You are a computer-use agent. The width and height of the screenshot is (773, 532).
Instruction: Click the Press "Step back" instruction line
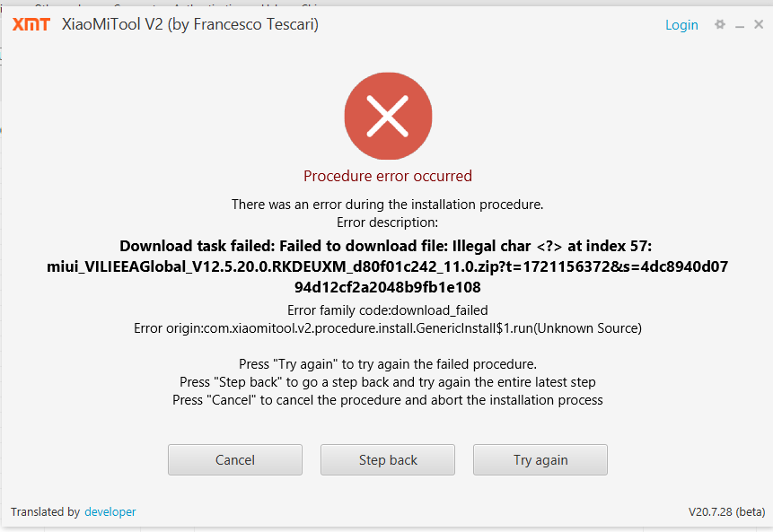[388, 382]
